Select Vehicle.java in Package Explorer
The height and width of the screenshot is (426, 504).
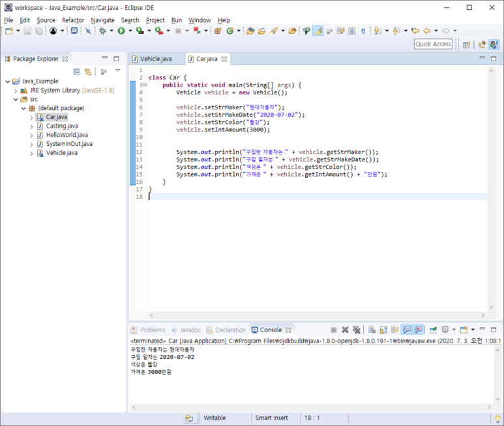[x=62, y=153]
